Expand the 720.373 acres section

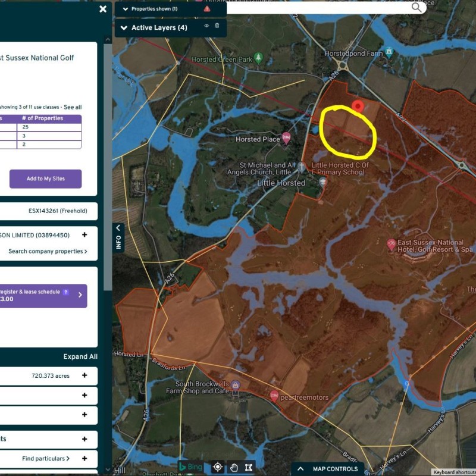pos(84,375)
